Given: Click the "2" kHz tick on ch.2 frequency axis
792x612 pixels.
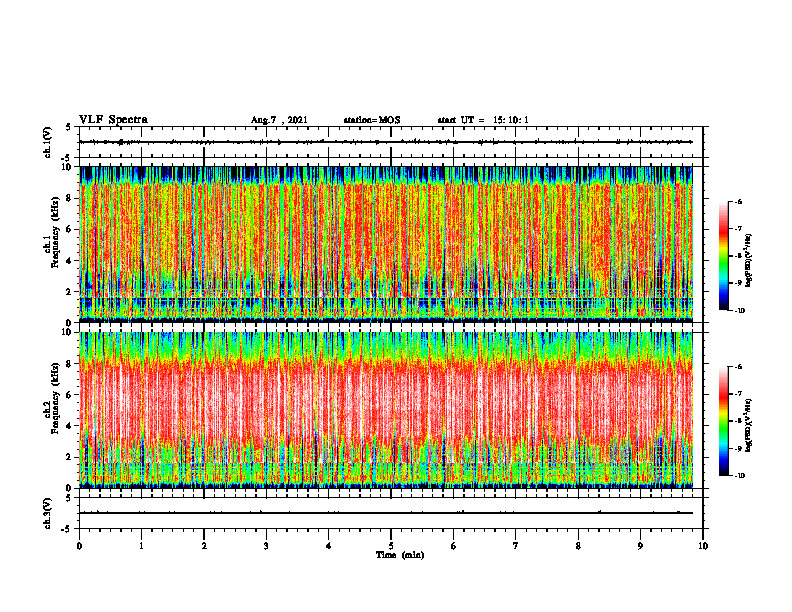Looking at the screenshot, I should (x=69, y=457).
